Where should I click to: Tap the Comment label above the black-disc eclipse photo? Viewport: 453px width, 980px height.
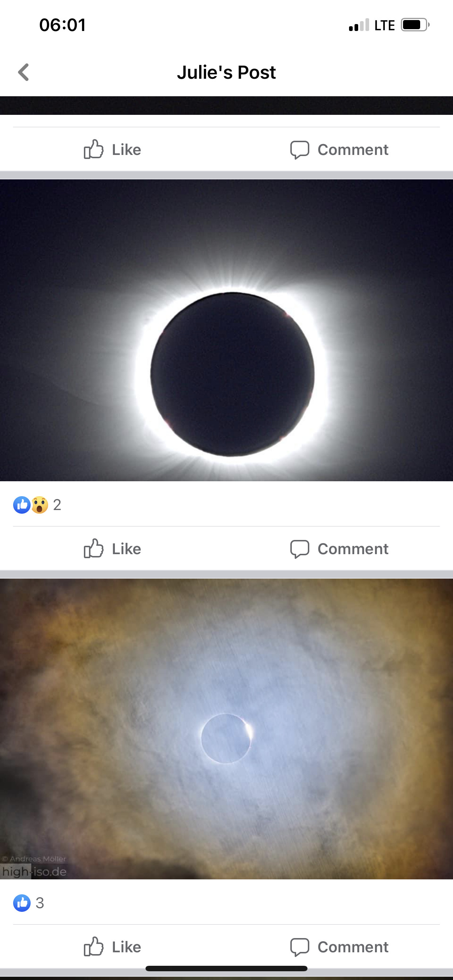pyautogui.click(x=353, y=149)
